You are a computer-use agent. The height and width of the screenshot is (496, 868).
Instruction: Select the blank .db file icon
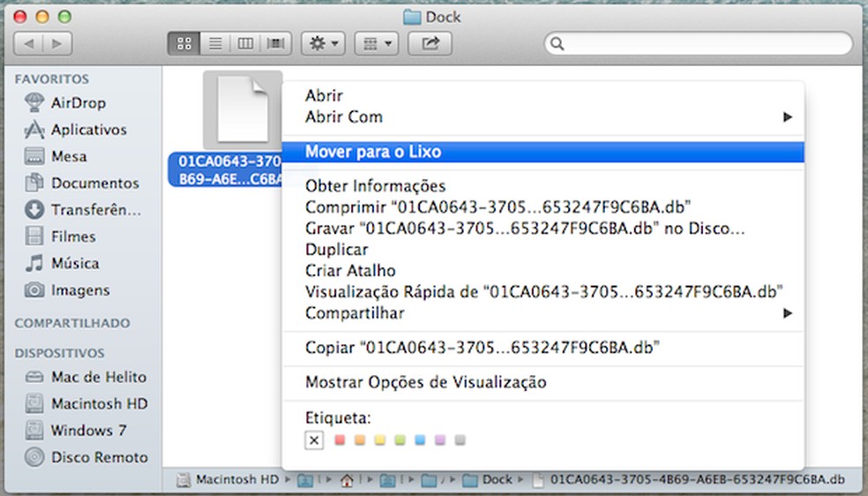pyautogui.click(x=243, y=109)
